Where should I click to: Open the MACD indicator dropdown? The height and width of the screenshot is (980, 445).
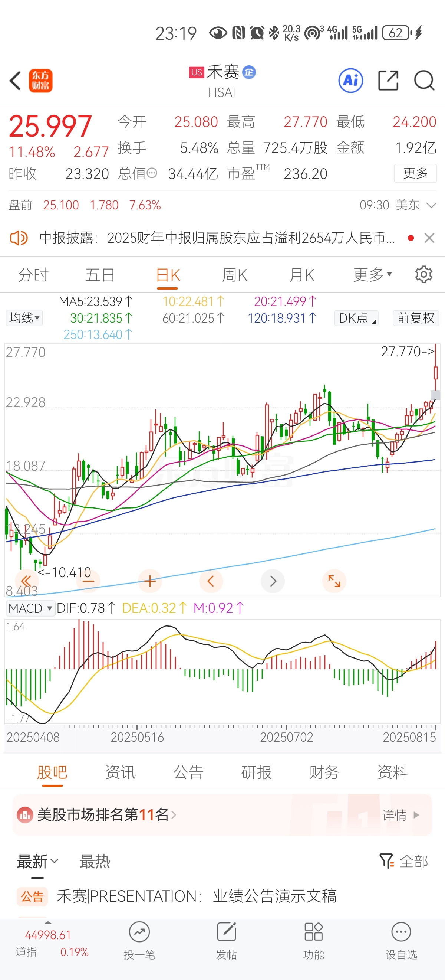coord(30,608)
